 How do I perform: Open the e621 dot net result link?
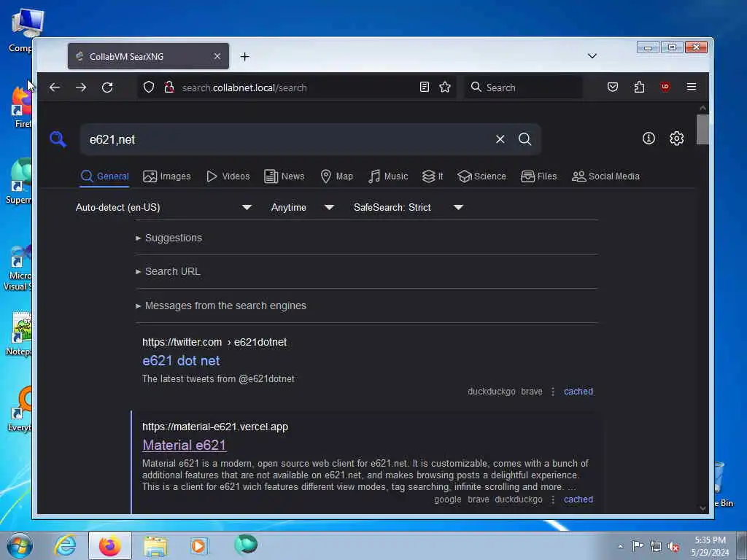(x=181, y=361)
